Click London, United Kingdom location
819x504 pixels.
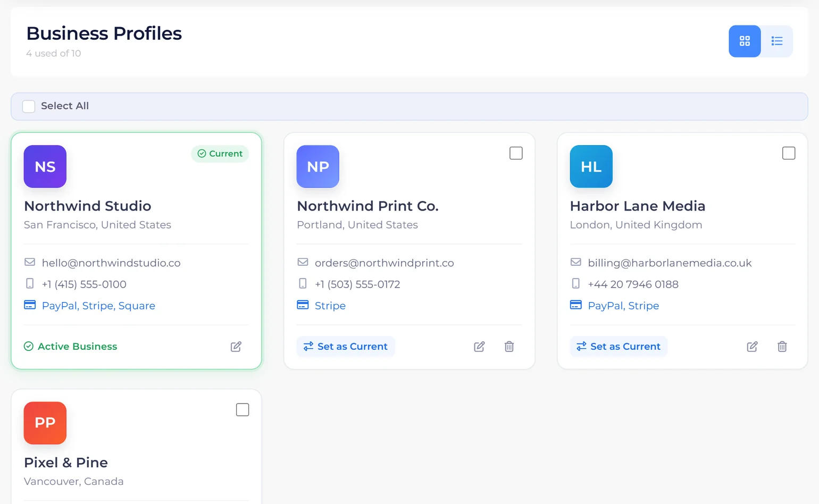[636, 225]
